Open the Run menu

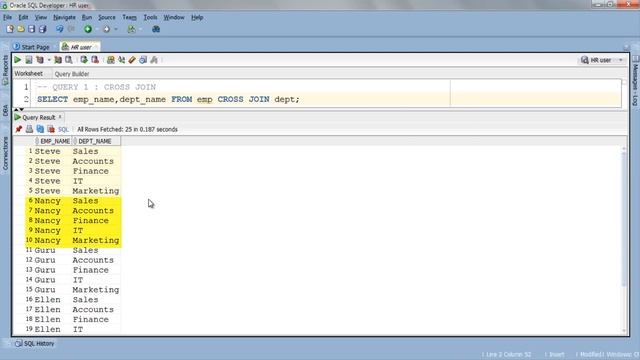click(87, 17)
